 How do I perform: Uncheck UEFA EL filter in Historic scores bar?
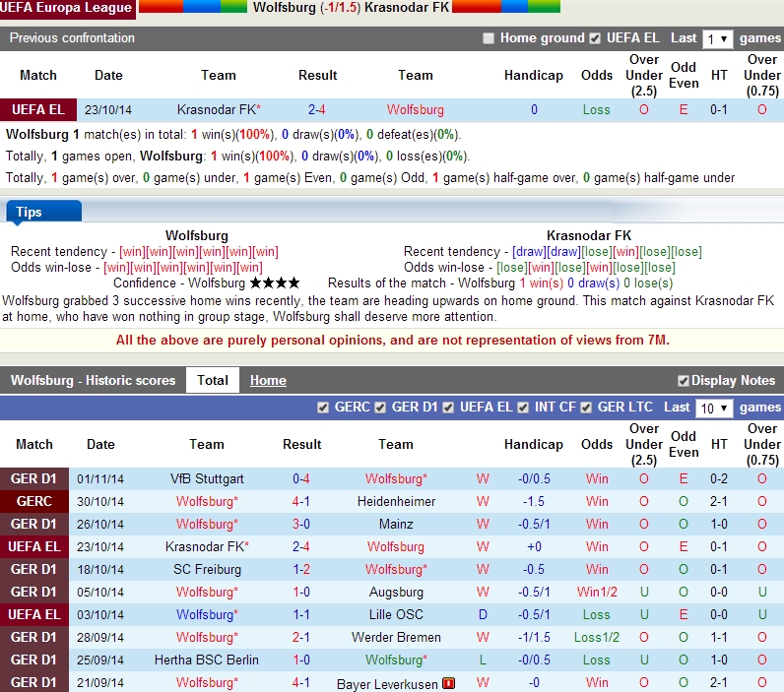[x=448, y=408]
